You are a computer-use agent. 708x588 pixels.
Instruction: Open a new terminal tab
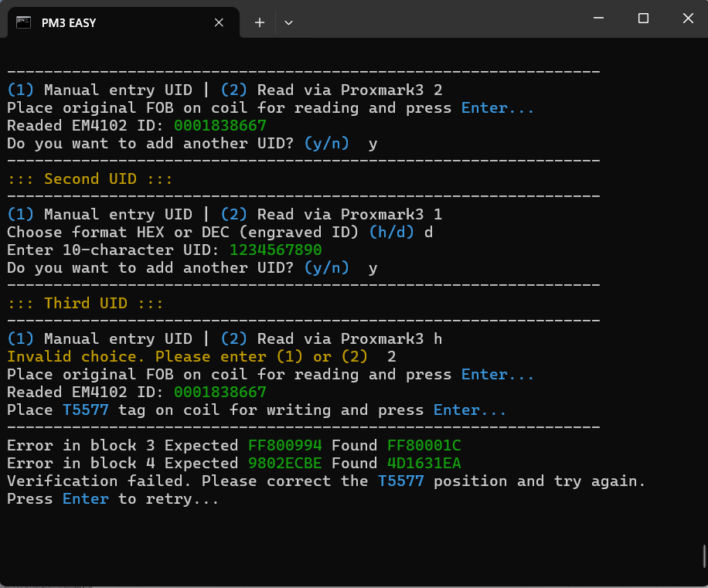tap(260, 22)
